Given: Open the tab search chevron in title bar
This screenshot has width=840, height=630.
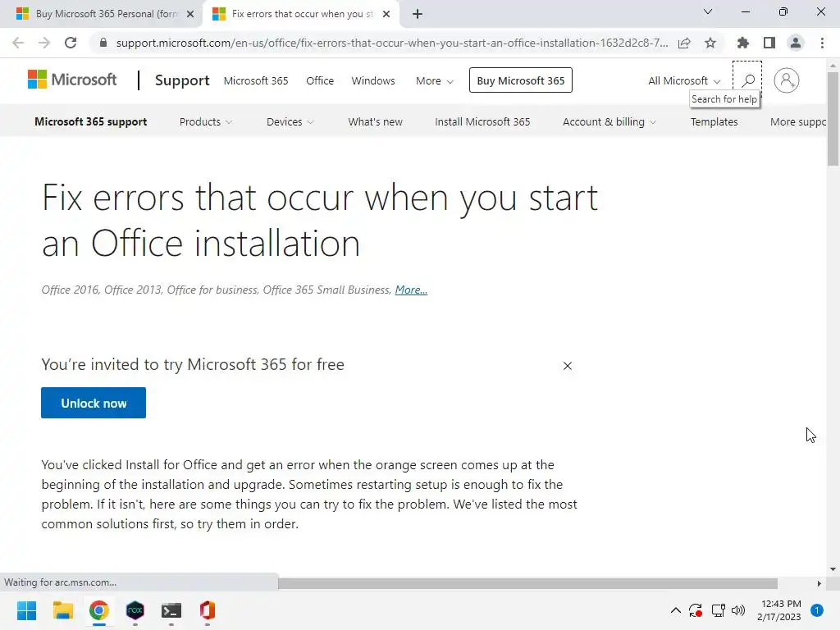Looking at the screenshot, I should coord(708,11).
